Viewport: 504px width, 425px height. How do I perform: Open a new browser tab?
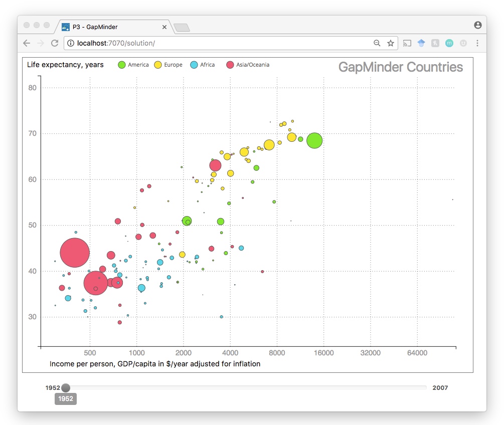(x=181, y=28)
